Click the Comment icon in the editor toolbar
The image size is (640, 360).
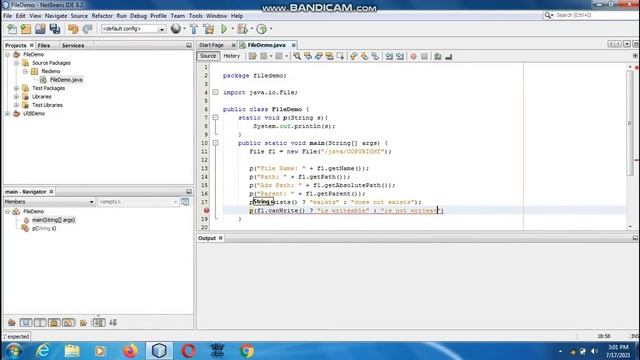click(x=438, y=56)
